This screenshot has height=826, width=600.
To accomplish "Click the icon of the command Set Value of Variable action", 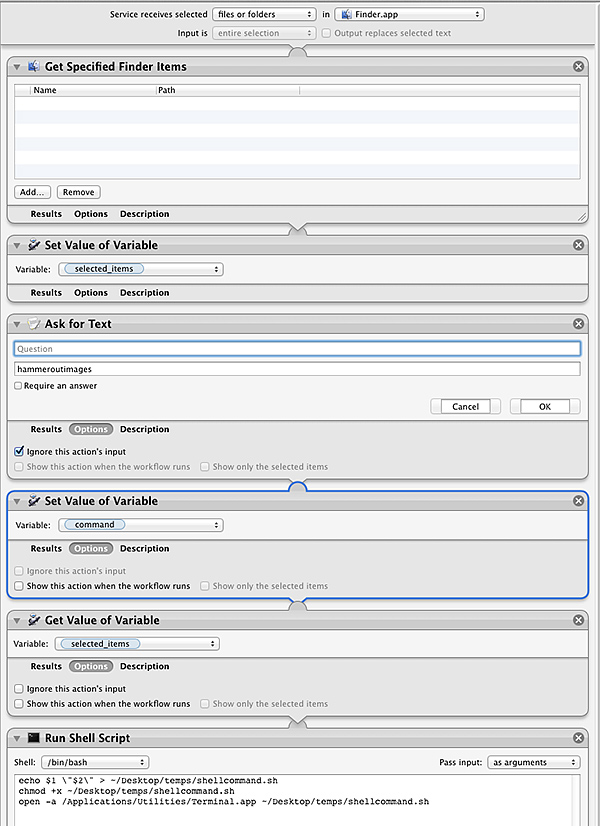I will click(34, 500).
